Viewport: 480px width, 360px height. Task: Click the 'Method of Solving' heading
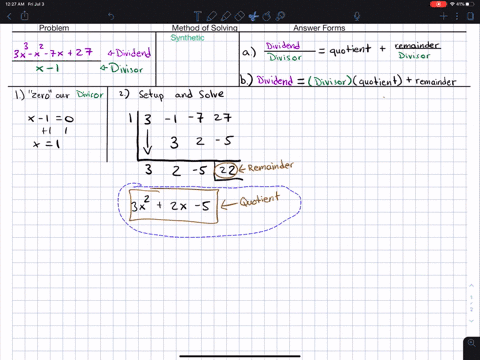coord(205,28)
